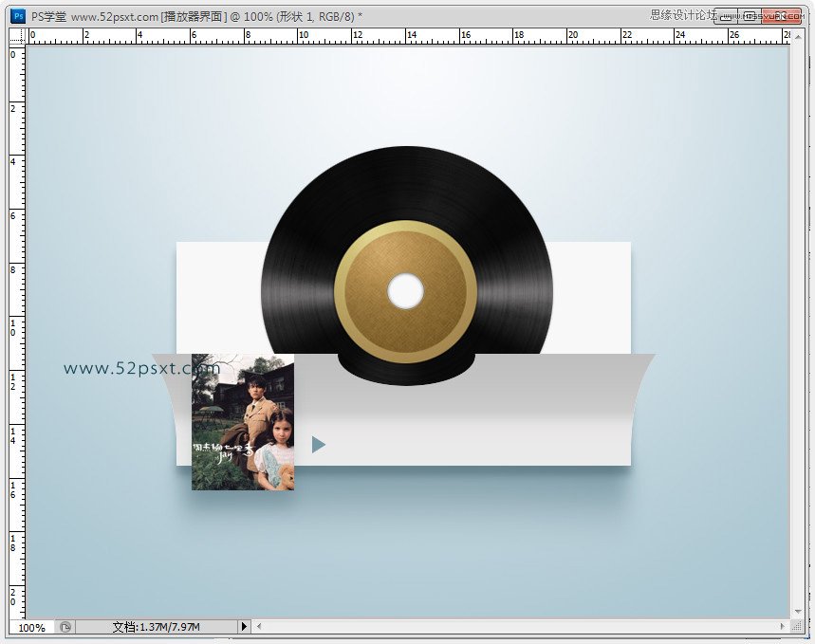This screenshot has width=815, height=644.
Task: Maximize the document window
Action: tap(750, 16)
